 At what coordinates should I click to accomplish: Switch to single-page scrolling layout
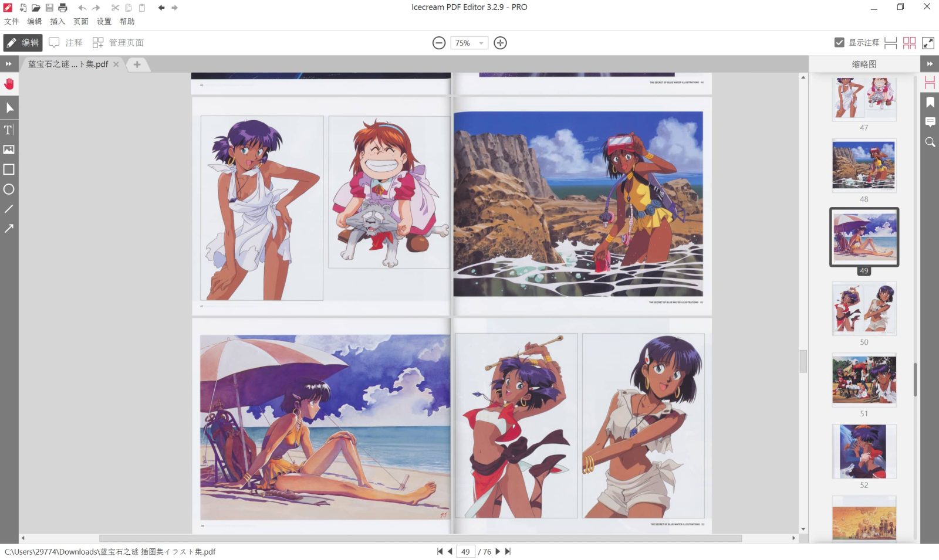pyautogui.click(x=890, y=43)
